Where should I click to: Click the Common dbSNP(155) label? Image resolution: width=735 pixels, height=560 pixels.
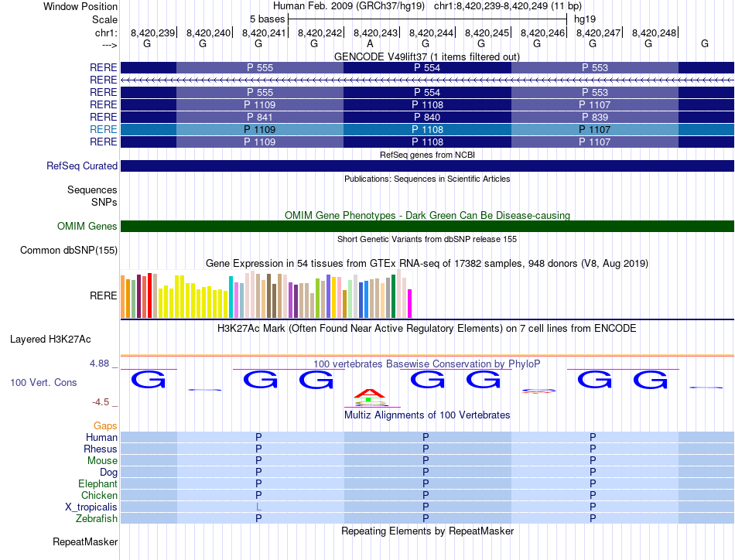68,251
